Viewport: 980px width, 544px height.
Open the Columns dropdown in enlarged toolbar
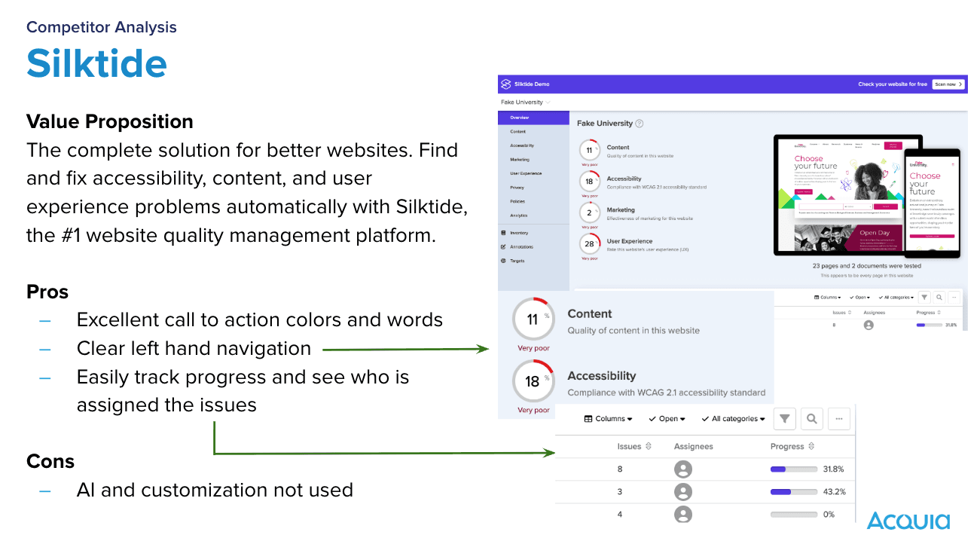609,419
